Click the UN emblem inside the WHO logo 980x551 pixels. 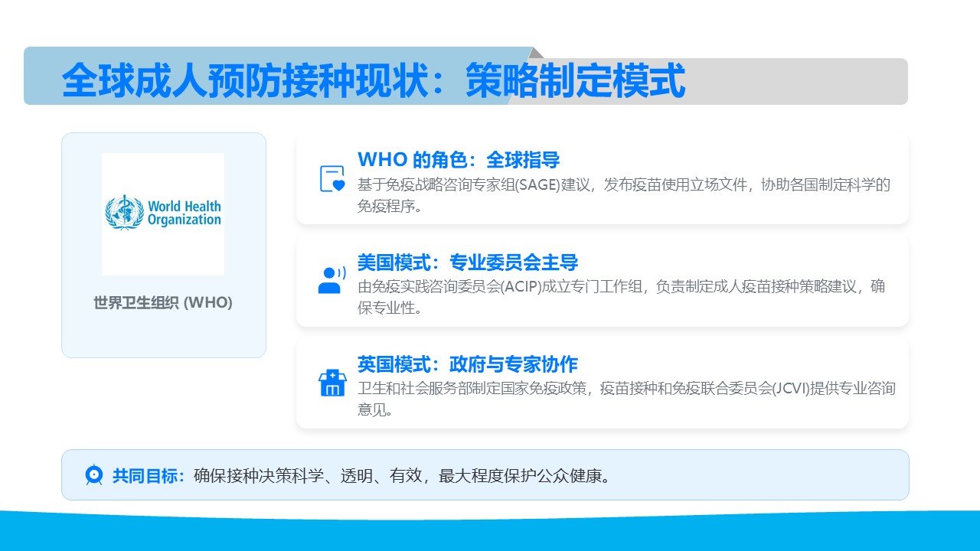[x=124, y=213]
